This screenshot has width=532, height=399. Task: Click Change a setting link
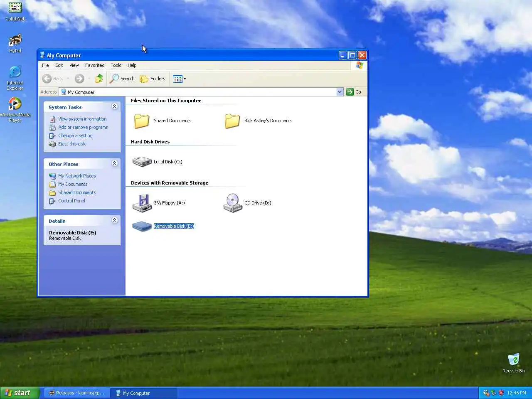[x=75, y=135]
